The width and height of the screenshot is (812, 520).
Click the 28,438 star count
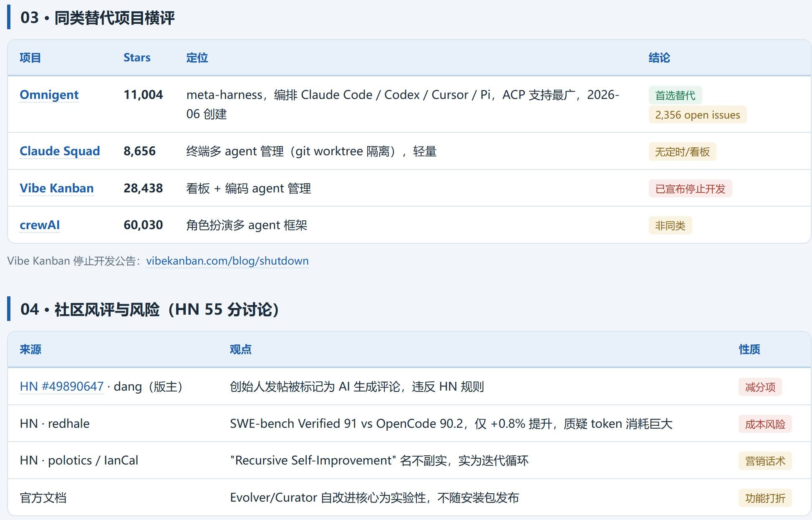point(143,188)
